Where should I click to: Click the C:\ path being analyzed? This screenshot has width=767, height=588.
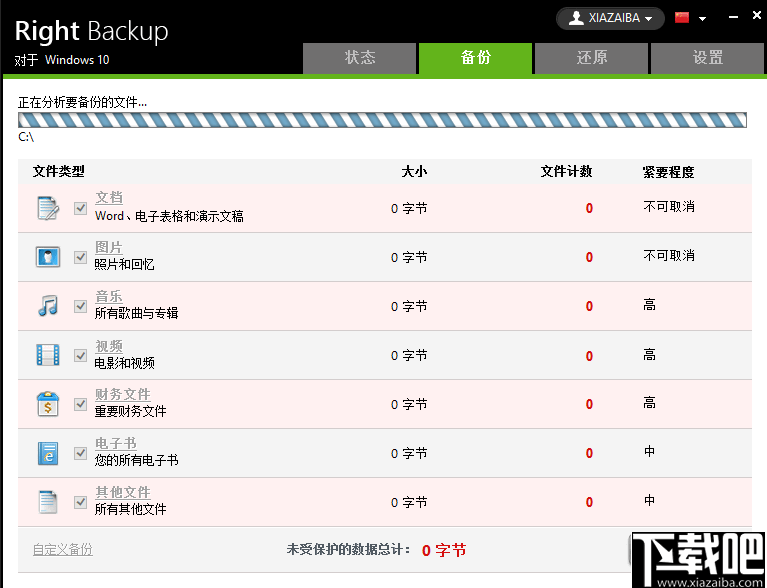pos(26,137)
